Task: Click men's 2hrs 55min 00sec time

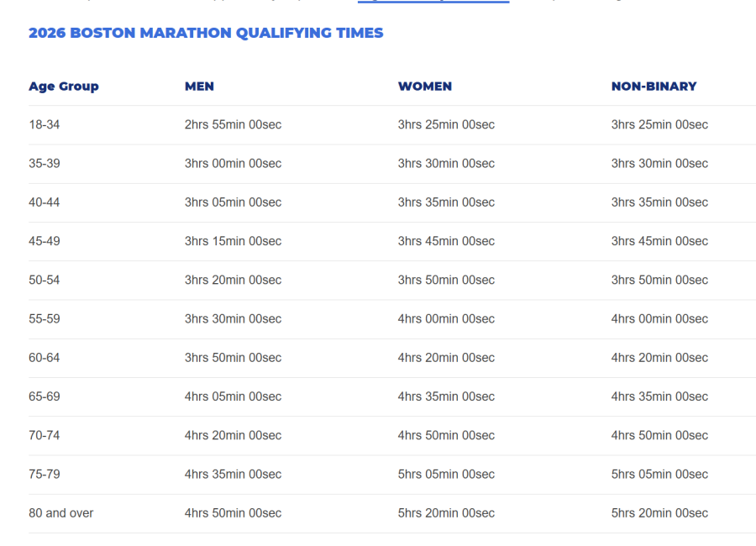Action: coord(233,124)
